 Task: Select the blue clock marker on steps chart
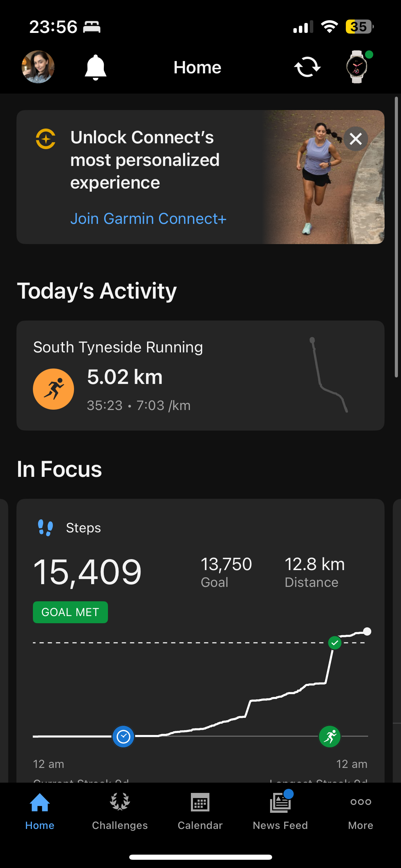(123, 736)
